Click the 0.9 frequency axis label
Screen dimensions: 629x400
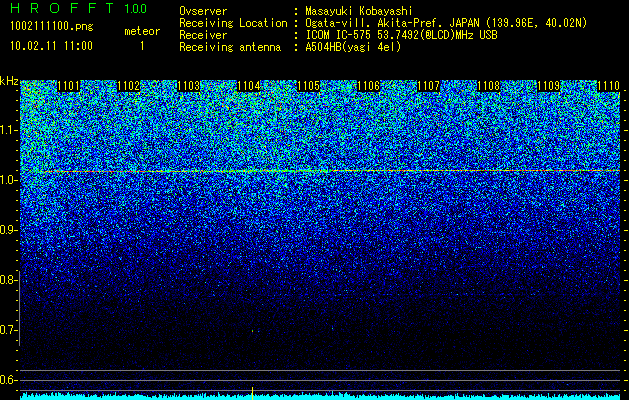(8, 230)
